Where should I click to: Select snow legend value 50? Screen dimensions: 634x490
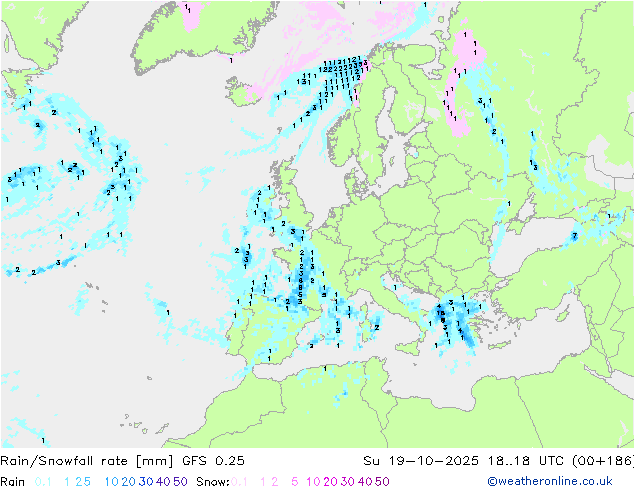382,482
